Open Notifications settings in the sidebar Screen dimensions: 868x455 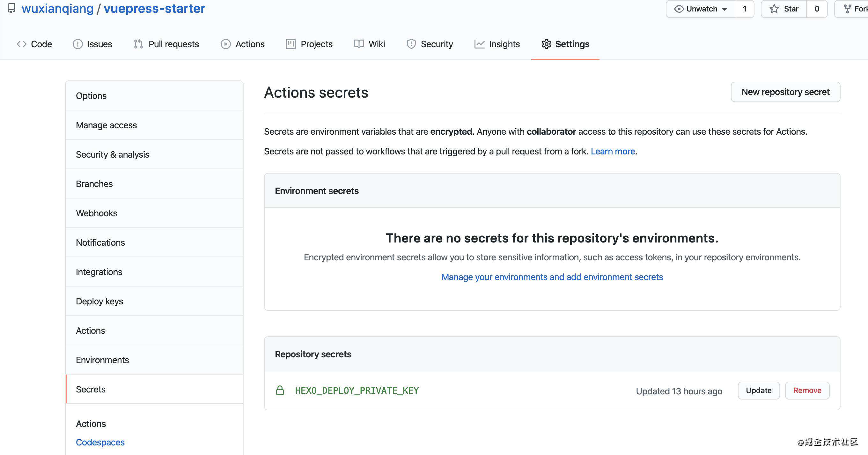[x=154, y=242]
